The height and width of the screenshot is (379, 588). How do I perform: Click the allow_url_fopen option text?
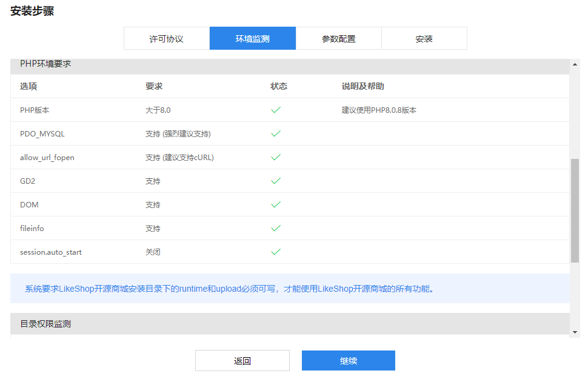pos(47,157)
